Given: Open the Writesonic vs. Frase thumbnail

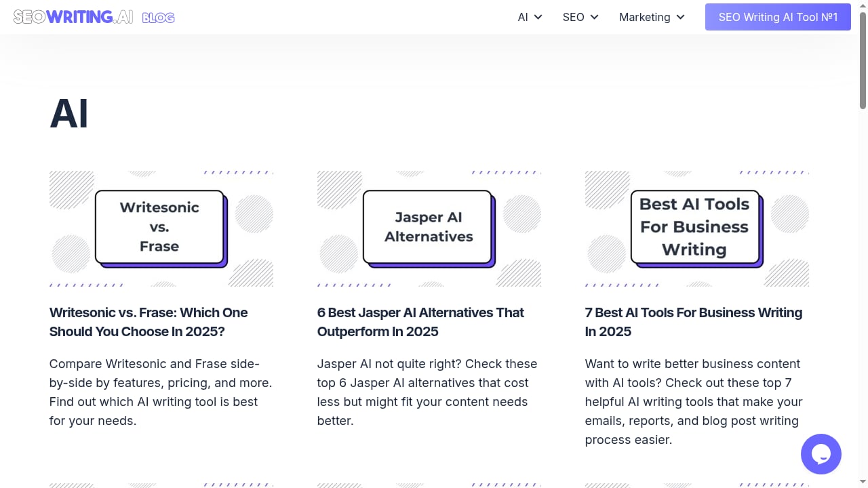Looking at the screenshot, I should coord(161,228).
